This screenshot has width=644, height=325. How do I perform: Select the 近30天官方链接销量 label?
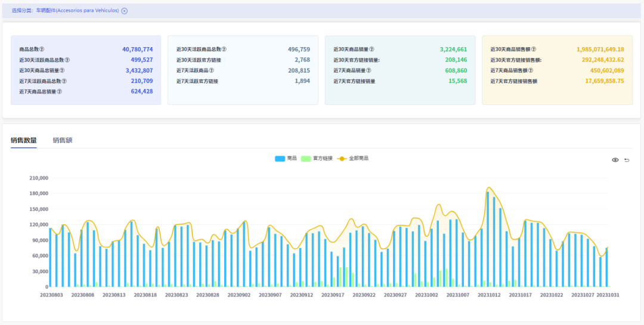click(x=355, y=60)
